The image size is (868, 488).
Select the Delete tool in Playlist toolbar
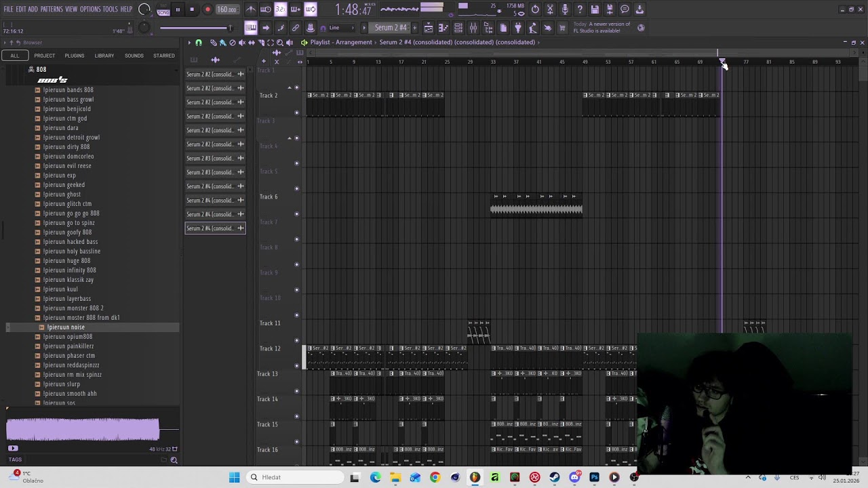[233, 43]
